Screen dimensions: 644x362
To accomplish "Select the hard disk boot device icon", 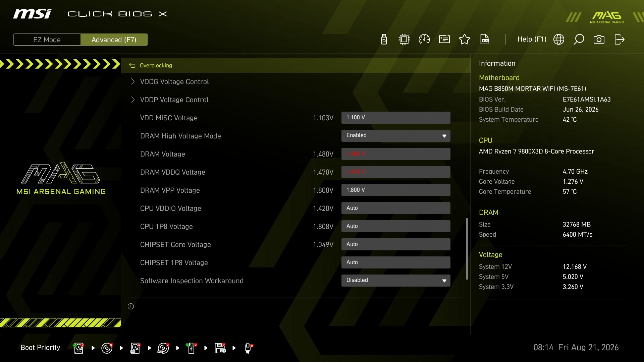I will (x=79, y=348).
